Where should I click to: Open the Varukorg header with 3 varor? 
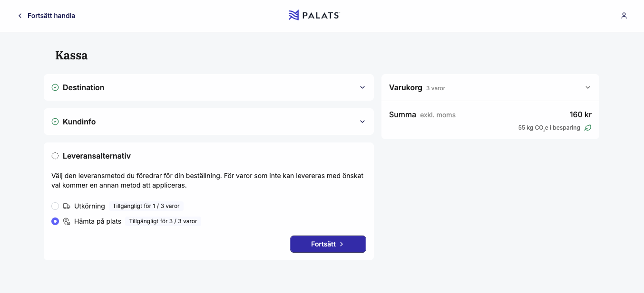[x=417, y=88]
